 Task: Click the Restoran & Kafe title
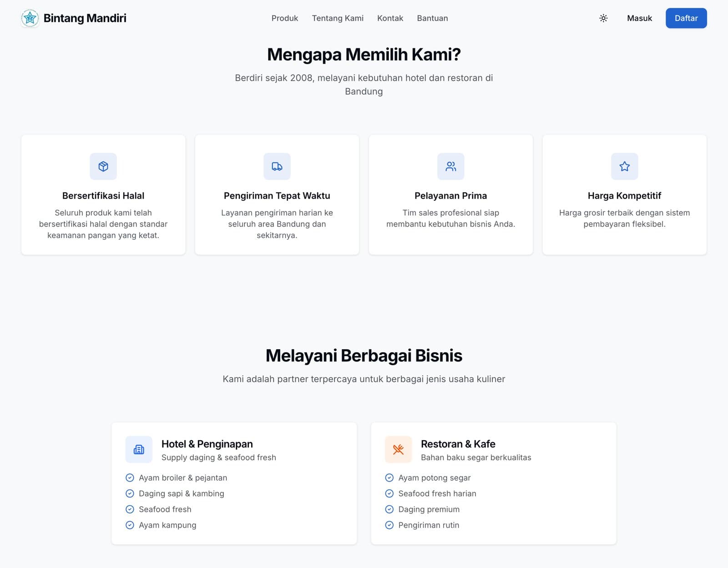point(458,444)
